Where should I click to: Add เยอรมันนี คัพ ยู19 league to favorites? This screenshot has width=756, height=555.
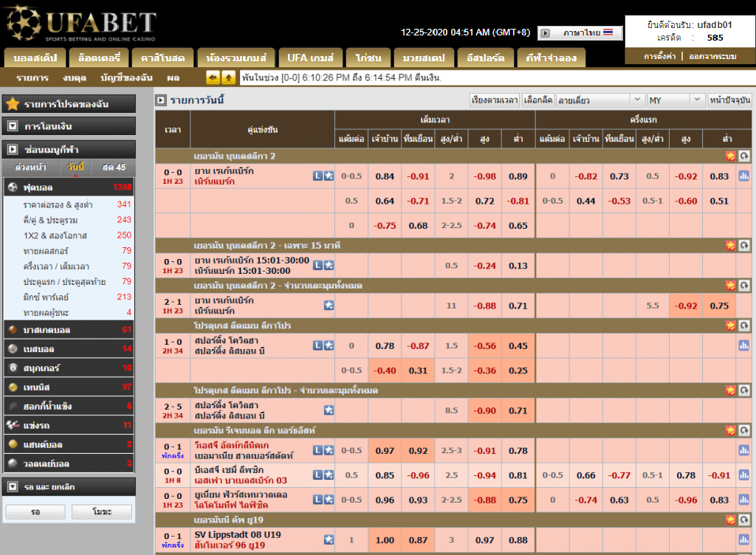click(x=730, y=520)
